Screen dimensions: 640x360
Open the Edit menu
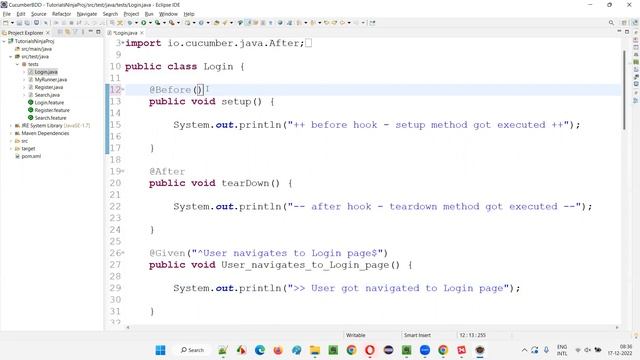coord(21,14)
